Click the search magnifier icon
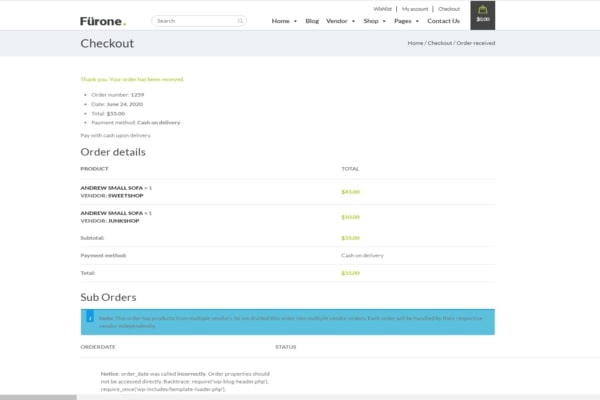The width and height of the screenshot is (600, 400). point(241,20)
